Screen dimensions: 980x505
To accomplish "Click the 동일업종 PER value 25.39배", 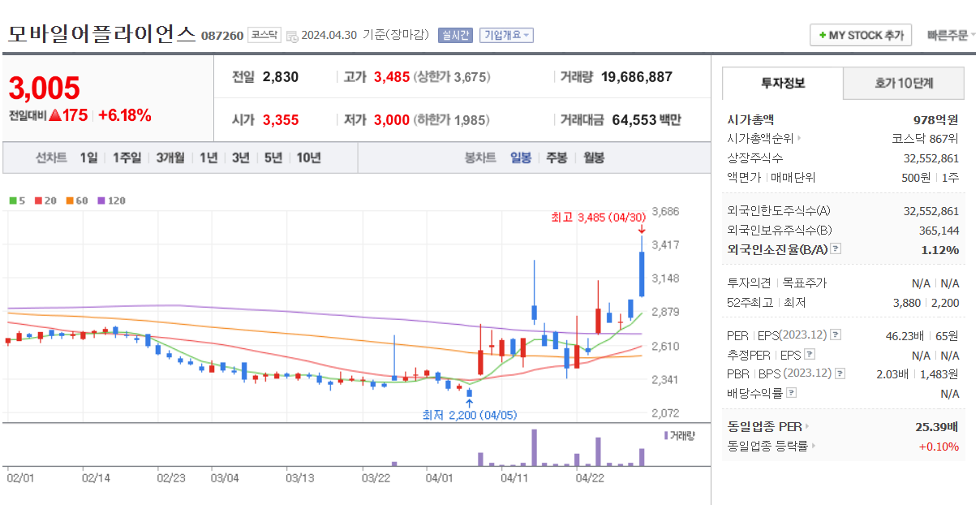I will tap(937, 426).
